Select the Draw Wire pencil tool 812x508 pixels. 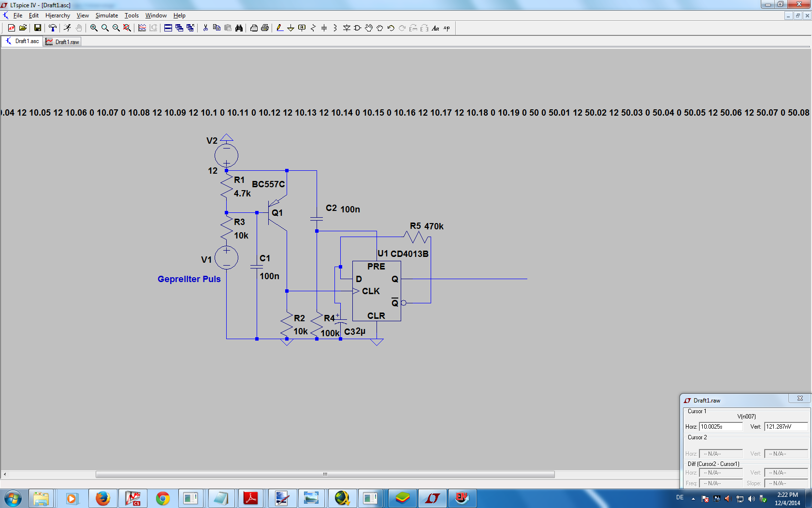tap(279, 28)
